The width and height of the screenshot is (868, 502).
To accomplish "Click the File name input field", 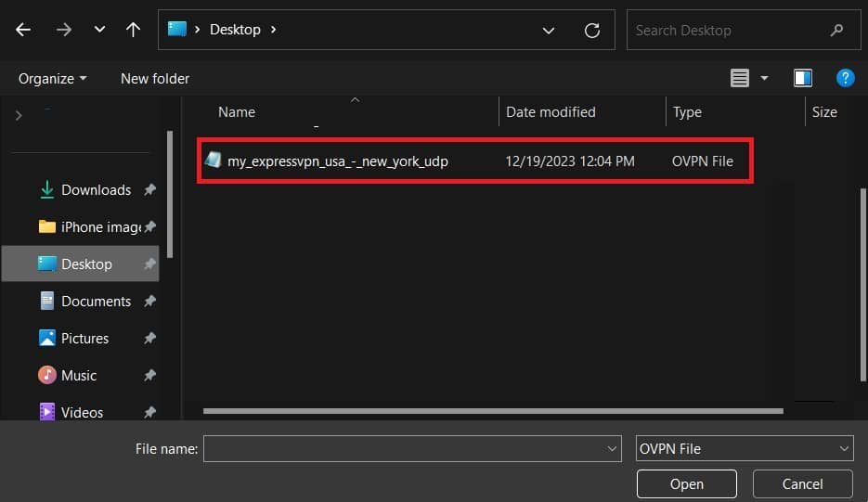I will (x=412, y=449).
